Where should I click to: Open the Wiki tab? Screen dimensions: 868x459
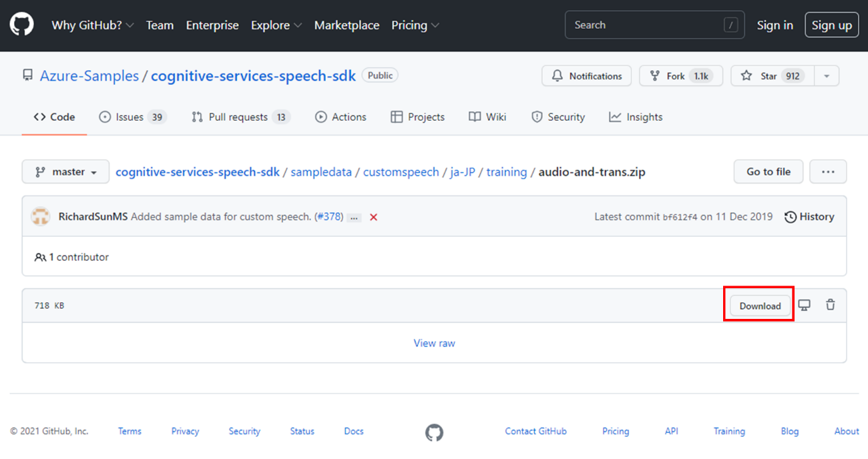pyautogui.click(x=487, y=117)
